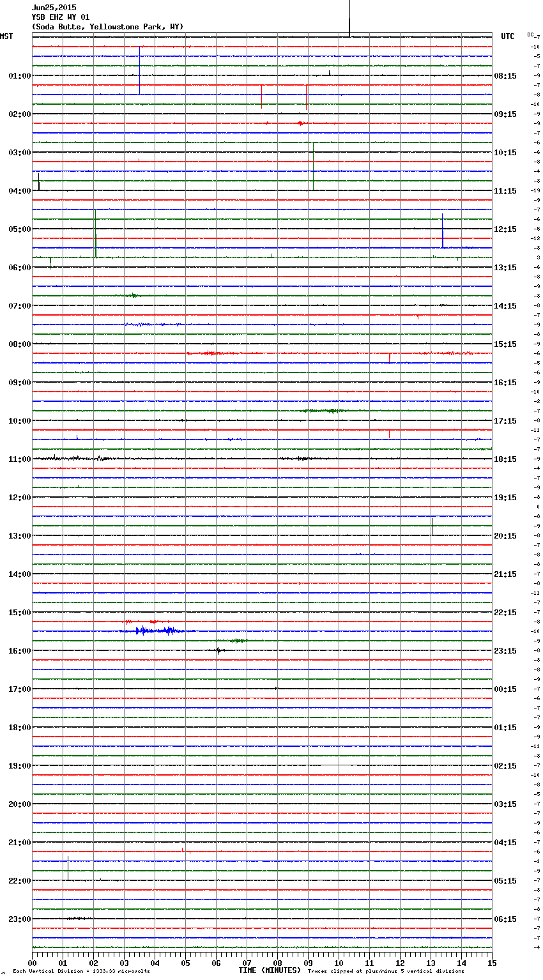Select the 12:00 MST hour label
543x980 pixels.
pyautogui.click(x=20, y=498)
